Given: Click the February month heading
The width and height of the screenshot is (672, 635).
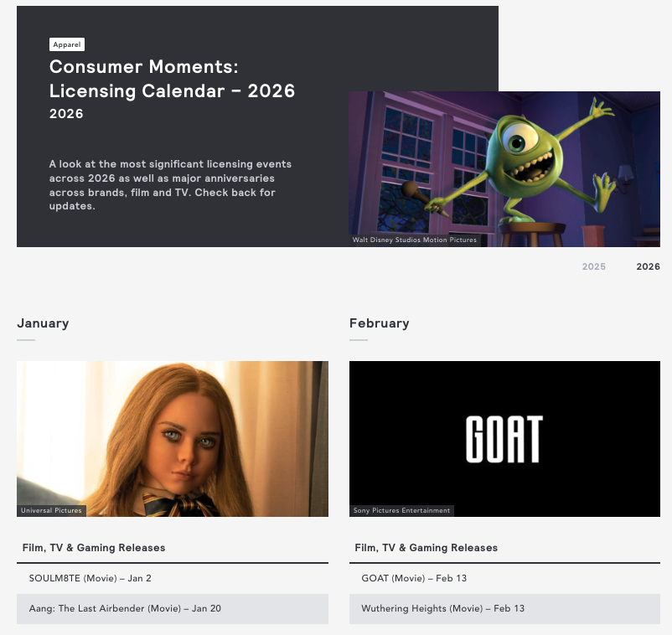Looking at the screenshot, I should (380, 323).
